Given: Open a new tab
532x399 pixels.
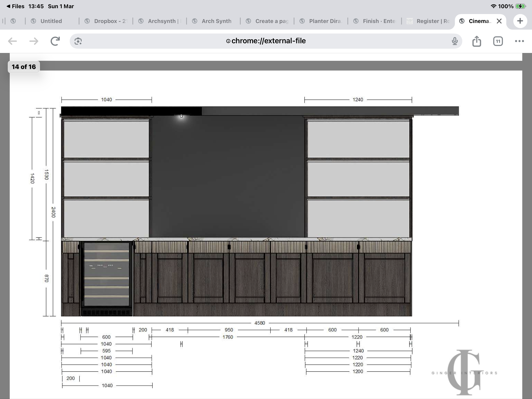Looking at the screenshot, I should 520,21.
